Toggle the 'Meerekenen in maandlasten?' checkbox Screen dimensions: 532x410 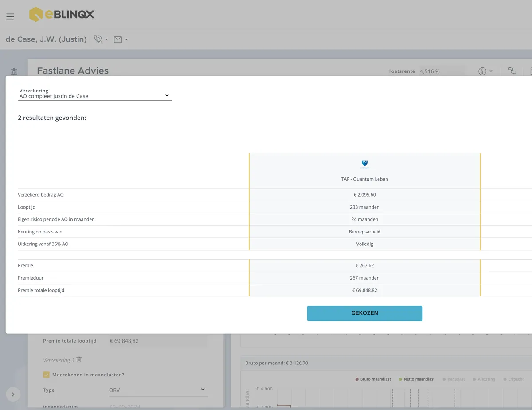[46, 375]
